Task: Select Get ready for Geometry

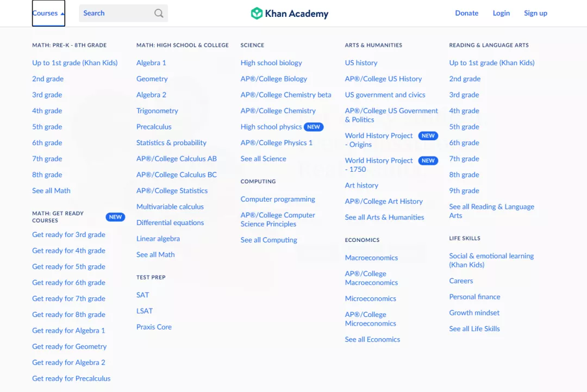Action: [x=69, y=347]
